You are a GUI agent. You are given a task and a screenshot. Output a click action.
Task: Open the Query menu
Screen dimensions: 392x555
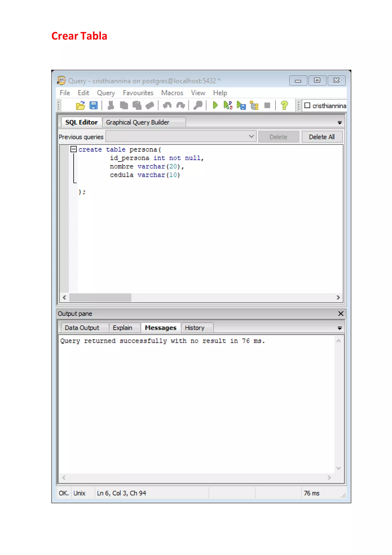(x=106, y=93)
